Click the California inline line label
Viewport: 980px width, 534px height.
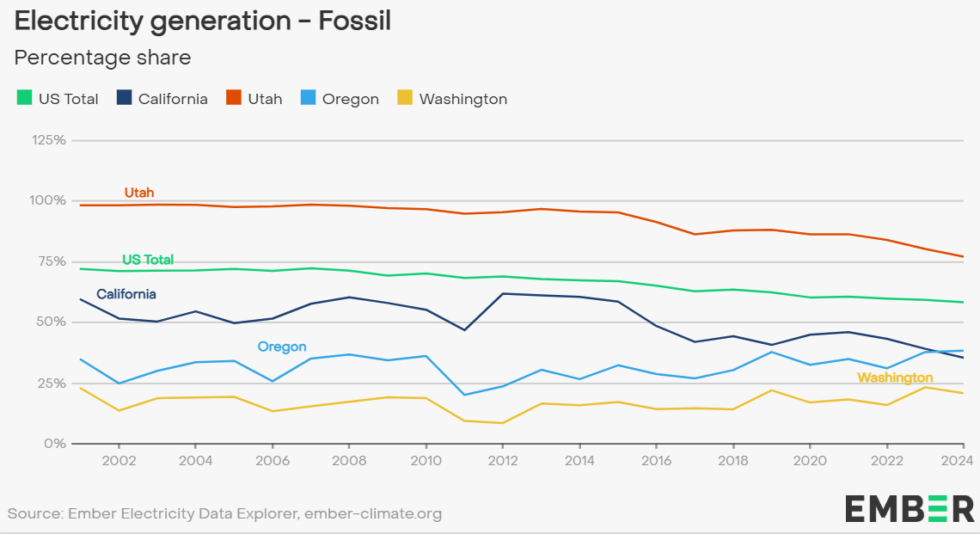[126, 294]
